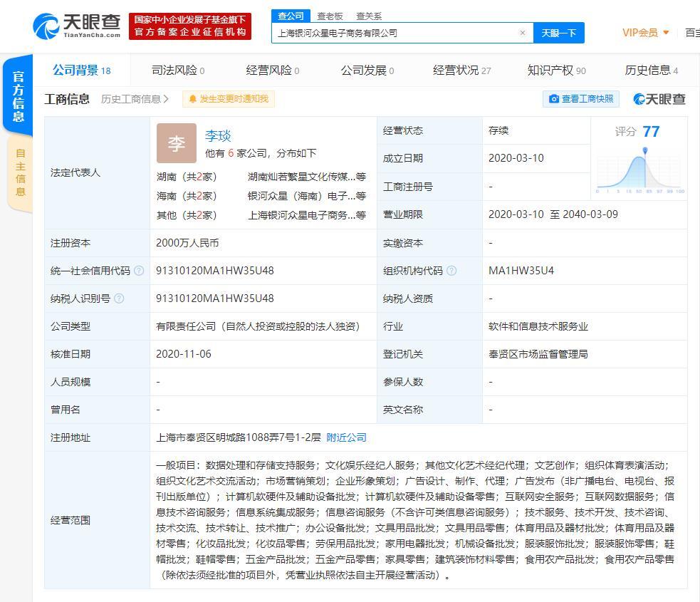Click the 纳税人识别号 value 91310120MA1HW35U48
Image resolution: width=700 pixels, height=602 pixels.
(x=215, y=299)
